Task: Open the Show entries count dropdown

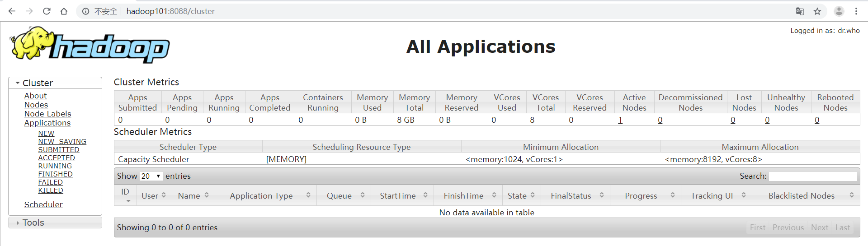Action: tap(151, 176)
